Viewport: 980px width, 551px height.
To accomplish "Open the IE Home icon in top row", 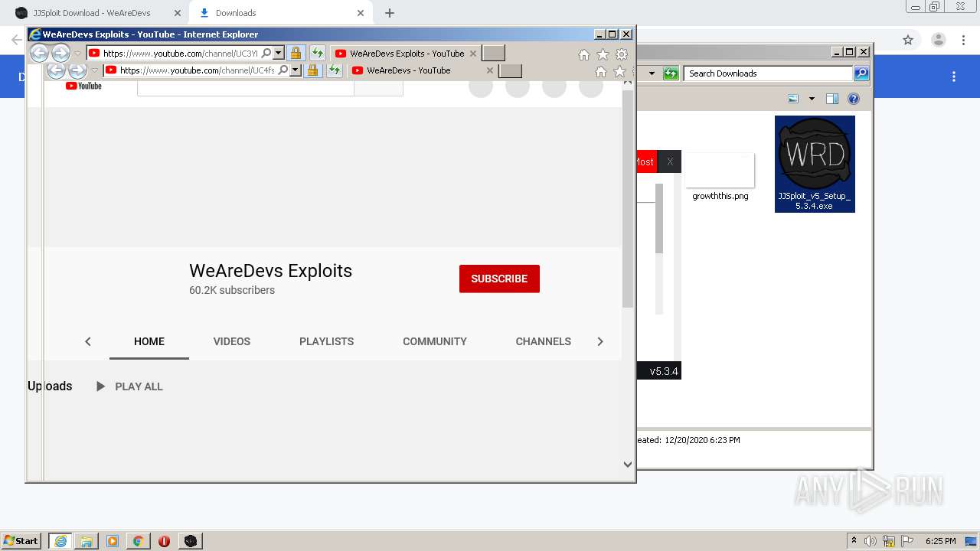I will click(x=583, y=54).
